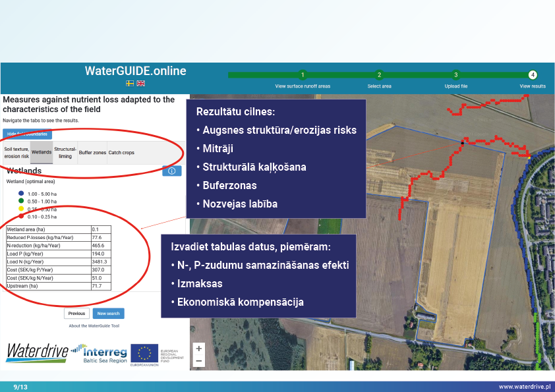Image resolution: width=555 pixels, height=392 pixels.
Task: Go to step 1 View surface runoff areas
Action: [x=302, y=75]
